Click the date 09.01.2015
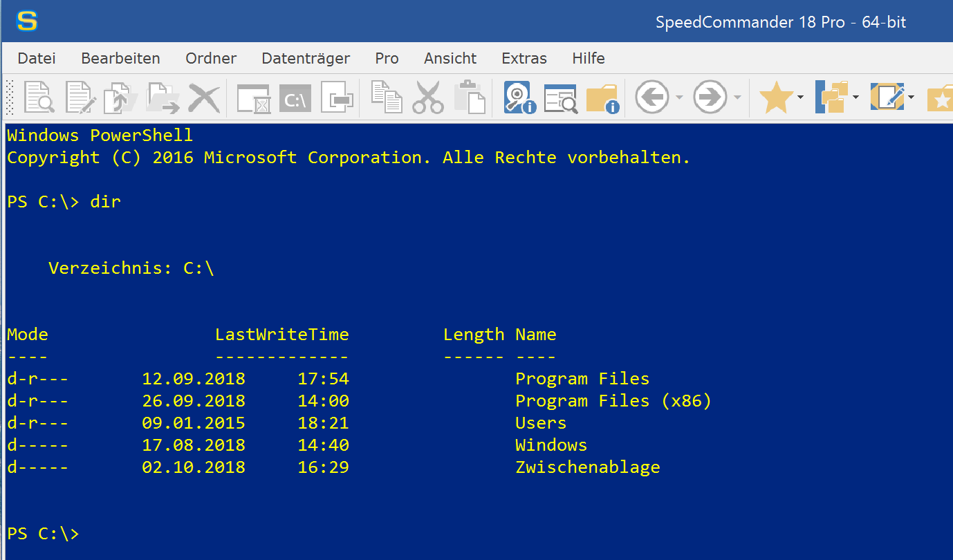This screenshot has height=560, width=953. [194, 423]
